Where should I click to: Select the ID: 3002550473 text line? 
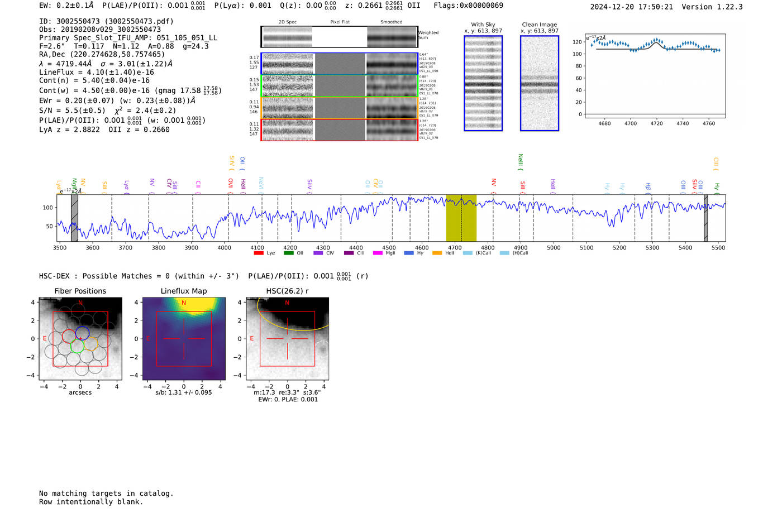point(106,21)
